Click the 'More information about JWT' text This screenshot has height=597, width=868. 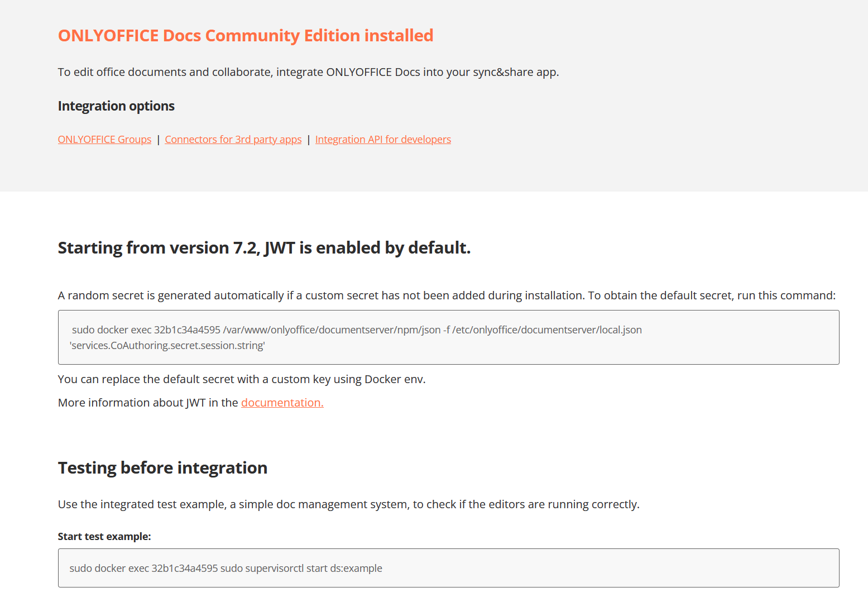(148, 403)
